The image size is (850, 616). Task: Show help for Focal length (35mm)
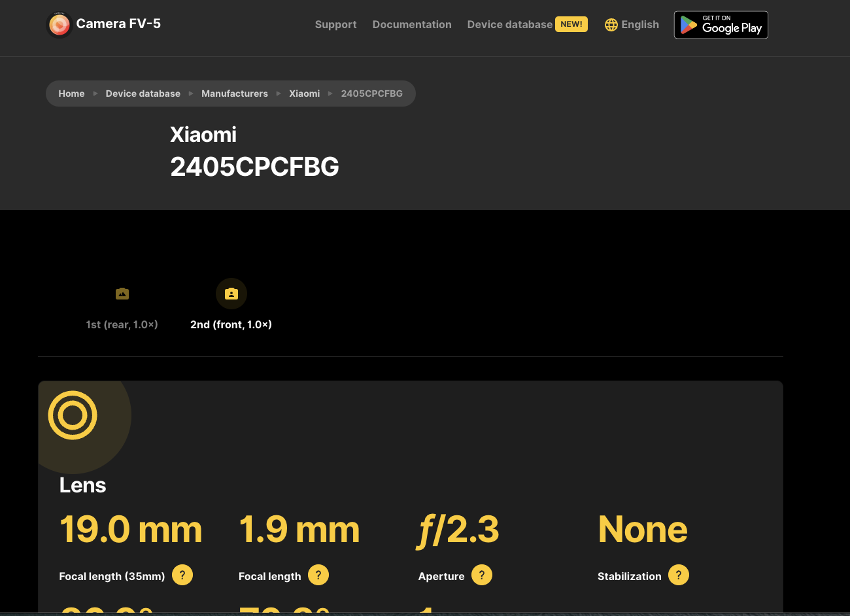(x=182, y=575)
